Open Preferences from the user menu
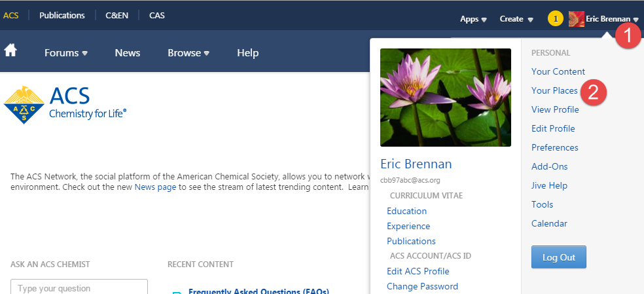The image size is (644, 294). (x=555, y=147)
